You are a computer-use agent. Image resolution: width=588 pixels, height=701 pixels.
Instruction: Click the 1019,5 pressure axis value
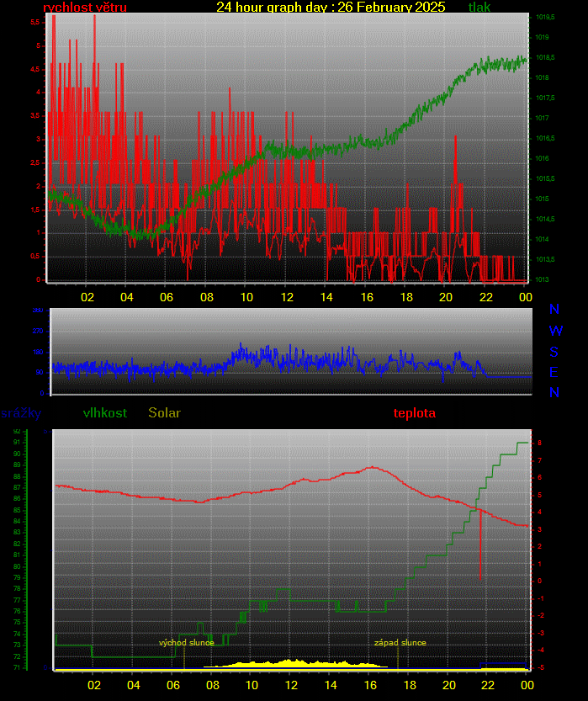coord(545,17)
